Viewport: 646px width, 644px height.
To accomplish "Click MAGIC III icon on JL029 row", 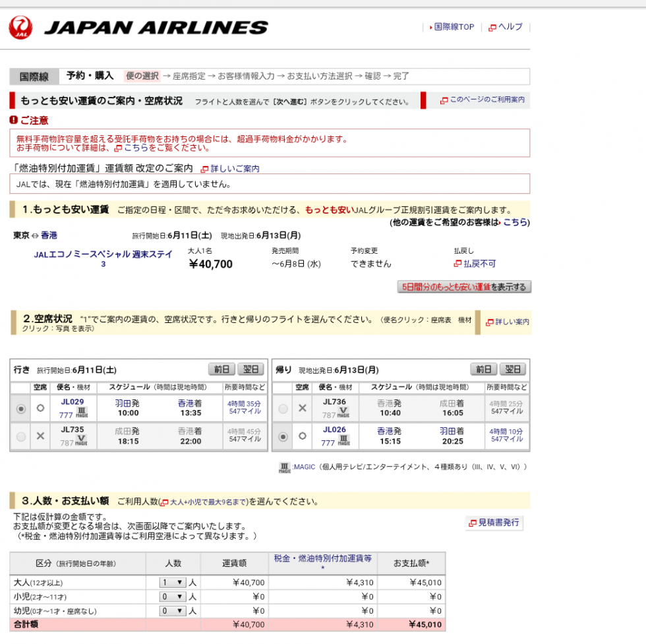I will pos(82,413).
